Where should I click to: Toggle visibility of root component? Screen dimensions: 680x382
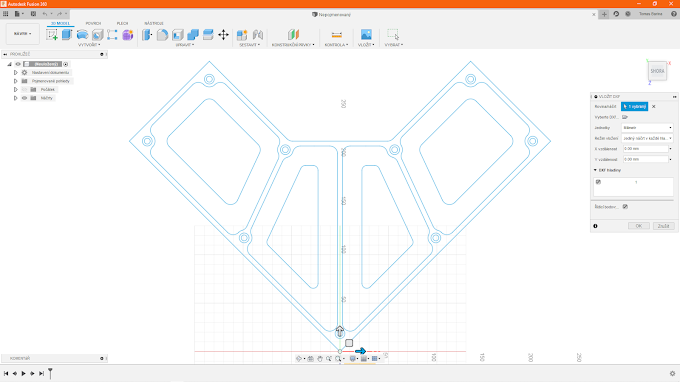tap(18, 64)
